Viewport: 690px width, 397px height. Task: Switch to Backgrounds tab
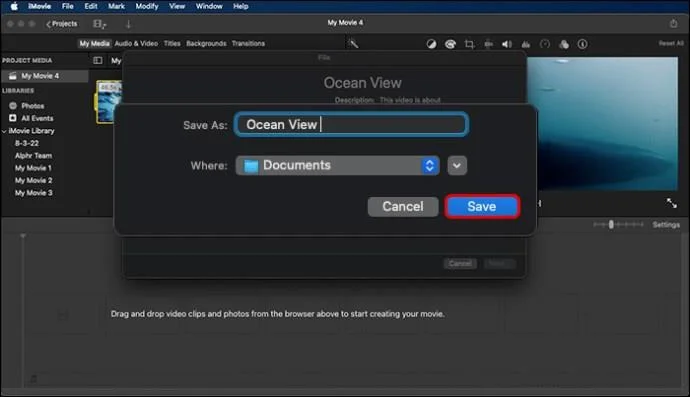[206, 44]
